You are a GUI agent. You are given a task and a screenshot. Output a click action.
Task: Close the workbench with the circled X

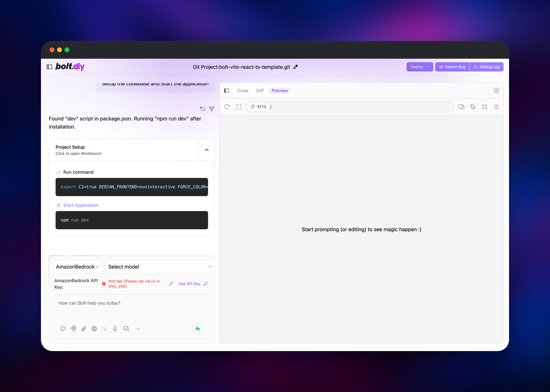(x=496, y=91)
